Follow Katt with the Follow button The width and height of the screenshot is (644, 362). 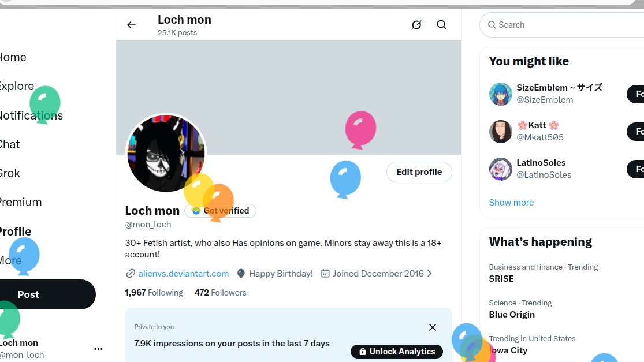[x=635, y=132]
